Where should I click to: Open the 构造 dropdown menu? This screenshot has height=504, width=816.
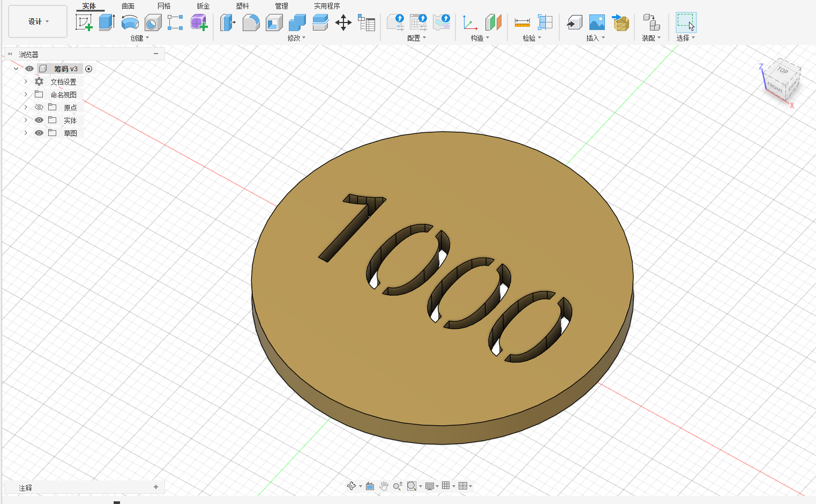tap(480, 38)
